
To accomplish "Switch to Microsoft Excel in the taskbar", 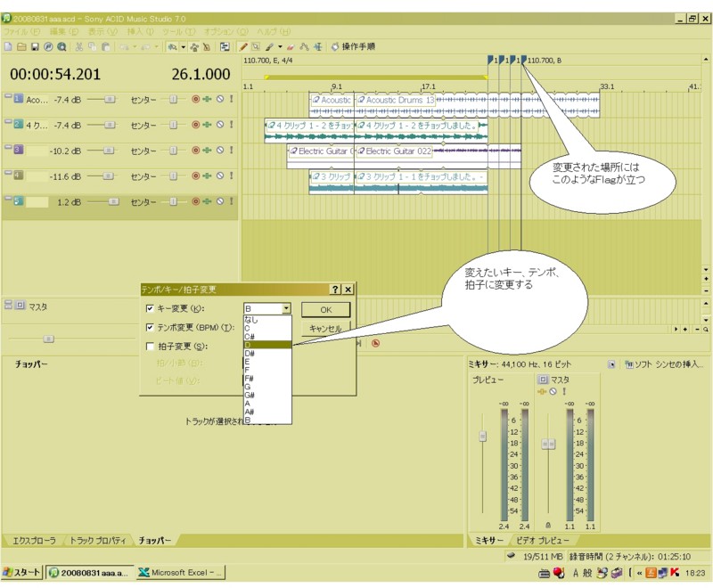I will click(181, 573).
